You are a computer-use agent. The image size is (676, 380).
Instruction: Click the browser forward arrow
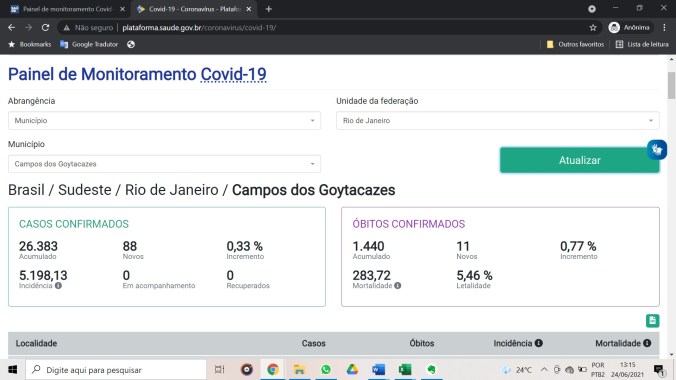coord(28,28)
